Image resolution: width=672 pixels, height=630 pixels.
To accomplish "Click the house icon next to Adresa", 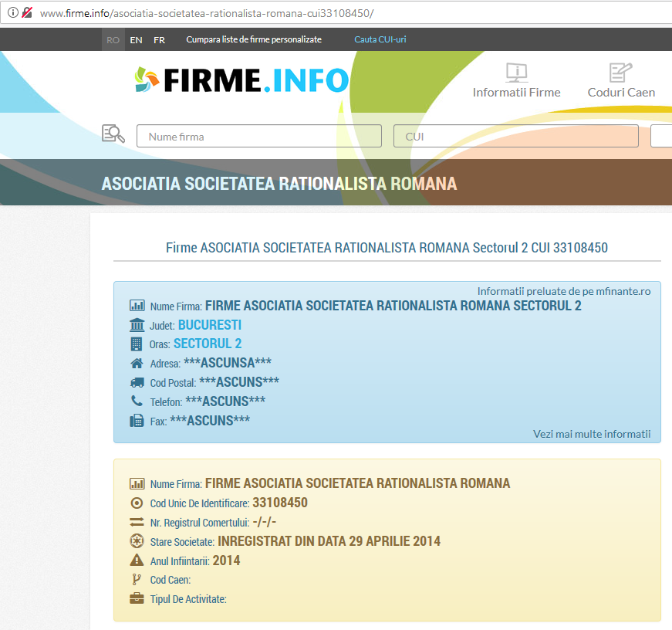I will point(137,363).
